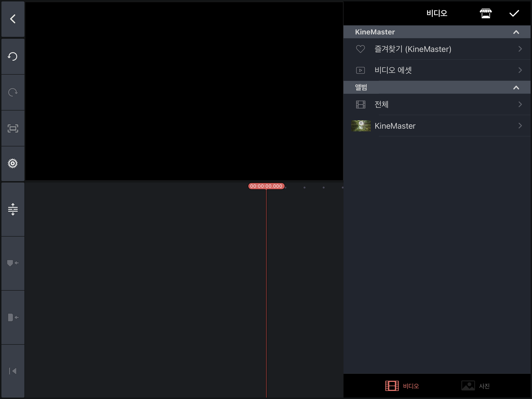Collapse the 앨범 section

[516, 87]
